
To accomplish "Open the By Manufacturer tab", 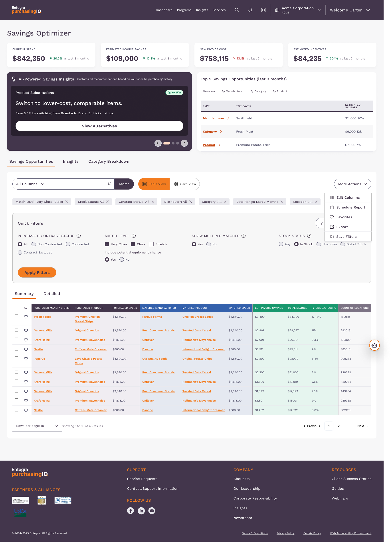I will coord(233,91).
